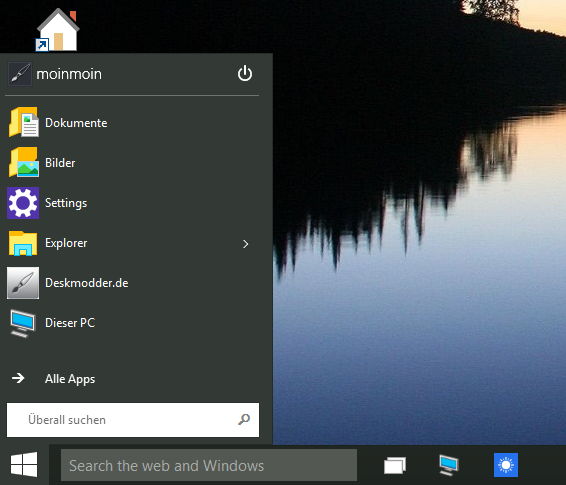Focus the Search the web and Windows field
This screenshot has width=566, height=485.
[209, 465]
